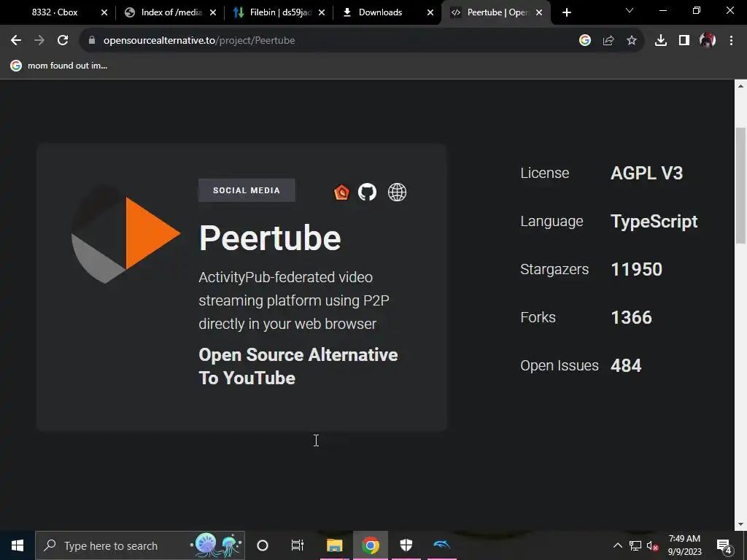Close the 8332 · Cbox tab

point(104,12)
